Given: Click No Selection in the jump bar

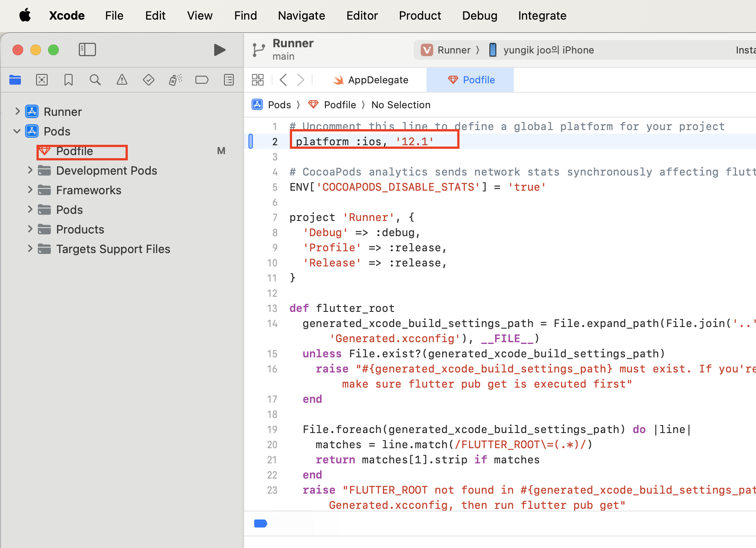Looking at the screenshot, I should [x=401, y=105].
